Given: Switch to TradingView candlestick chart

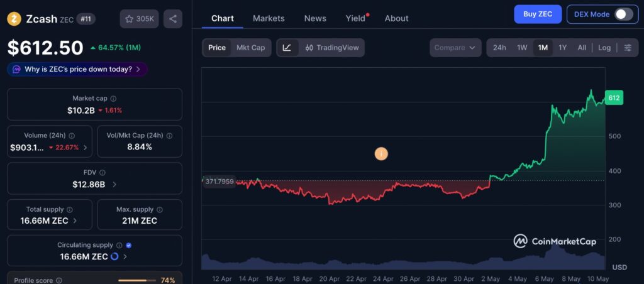Looking at the screenshot, I should point(332,48).
